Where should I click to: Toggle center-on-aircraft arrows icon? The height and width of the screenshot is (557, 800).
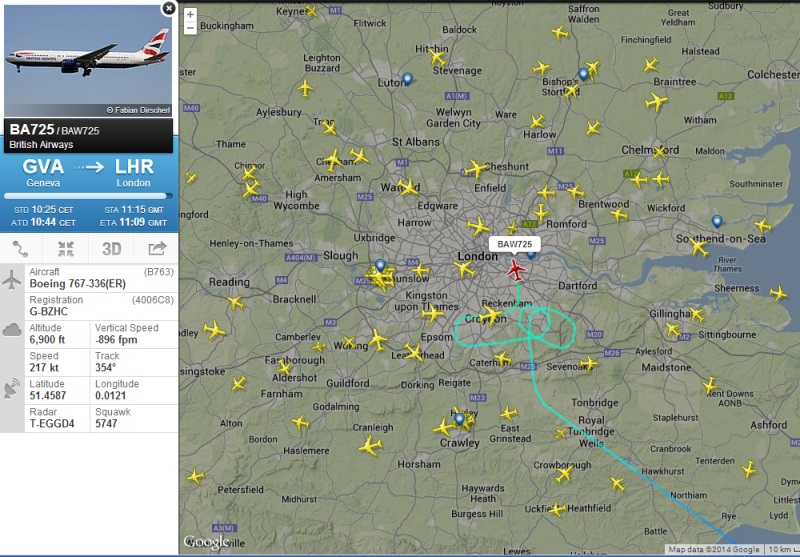tap(66, 248)
